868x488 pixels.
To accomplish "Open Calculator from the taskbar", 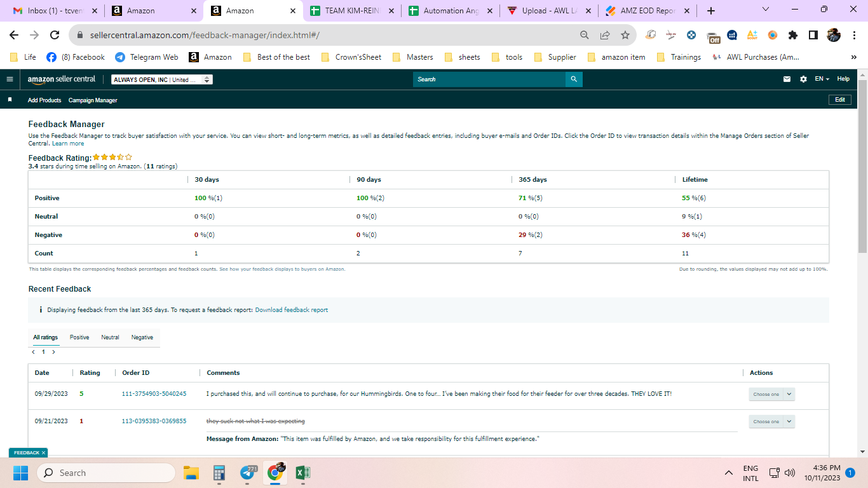I will click(x=219, y=473).
